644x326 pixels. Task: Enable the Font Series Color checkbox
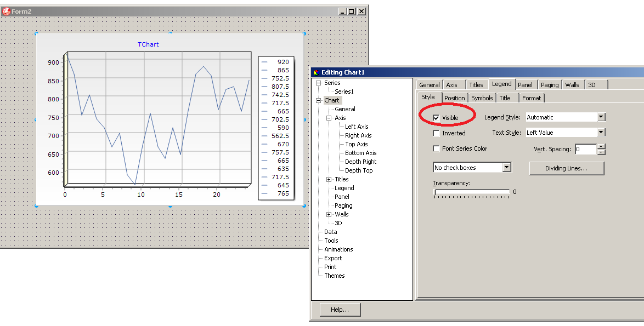[436, 148]
